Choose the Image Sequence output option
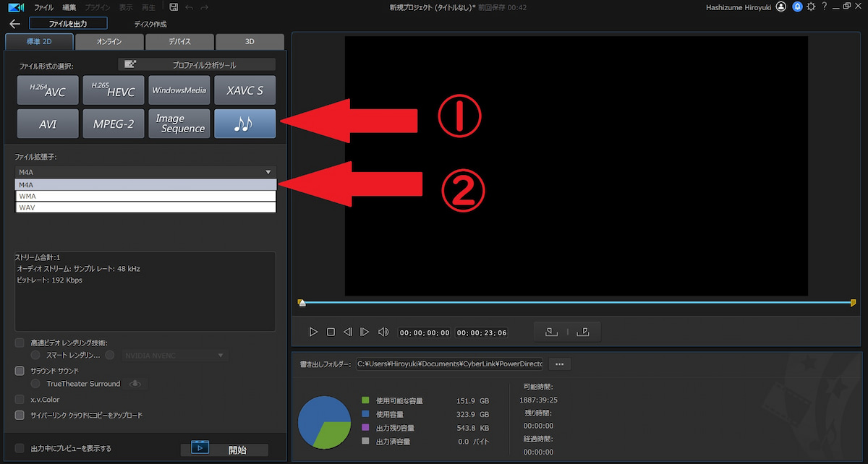Screen dimensions: 868x464 [179, 123]
